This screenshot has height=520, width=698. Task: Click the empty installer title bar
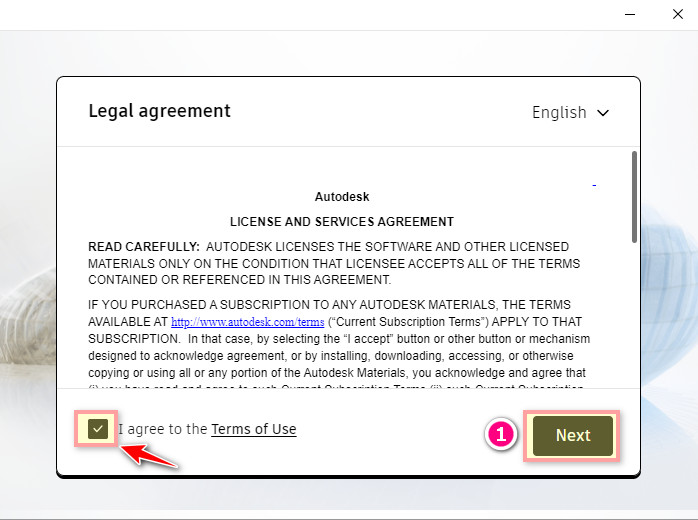(x=300, y=14)
